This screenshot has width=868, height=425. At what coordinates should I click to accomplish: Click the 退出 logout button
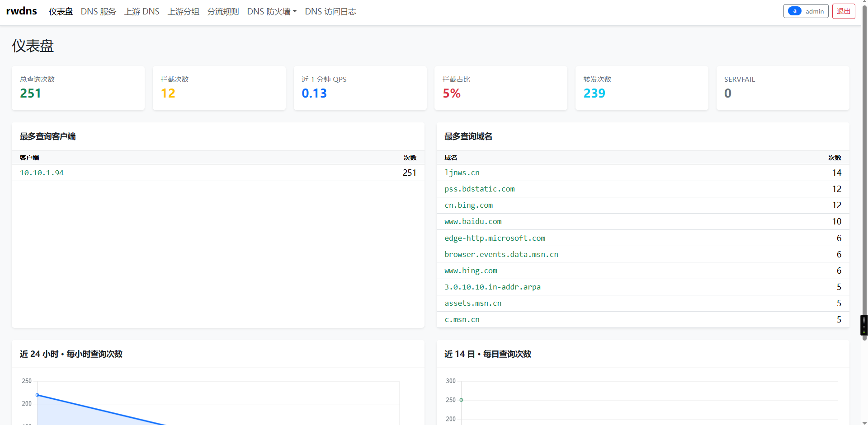[x=844, y=11]
